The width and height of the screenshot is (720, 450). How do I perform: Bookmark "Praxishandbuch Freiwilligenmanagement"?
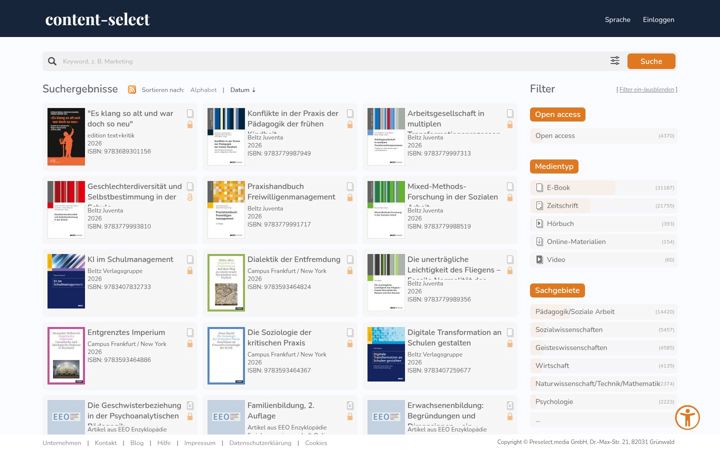click(x=350, y=186)
